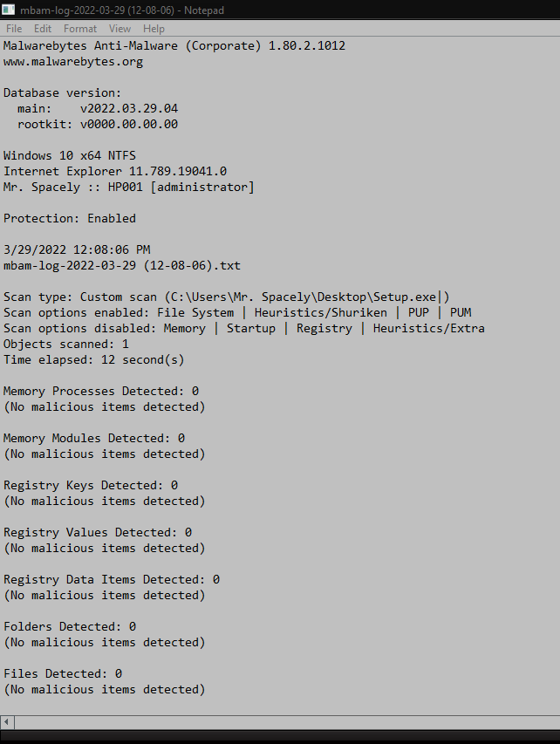Place cursor on Folders Detected: 0 line

tap(70, 627)
